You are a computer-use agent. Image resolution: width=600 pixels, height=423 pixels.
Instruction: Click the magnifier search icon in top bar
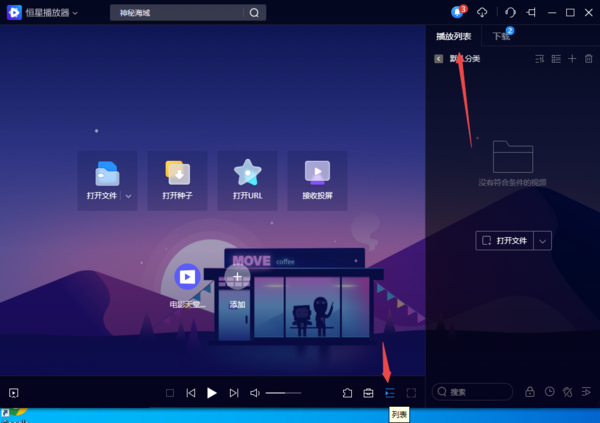click(254, 13)
